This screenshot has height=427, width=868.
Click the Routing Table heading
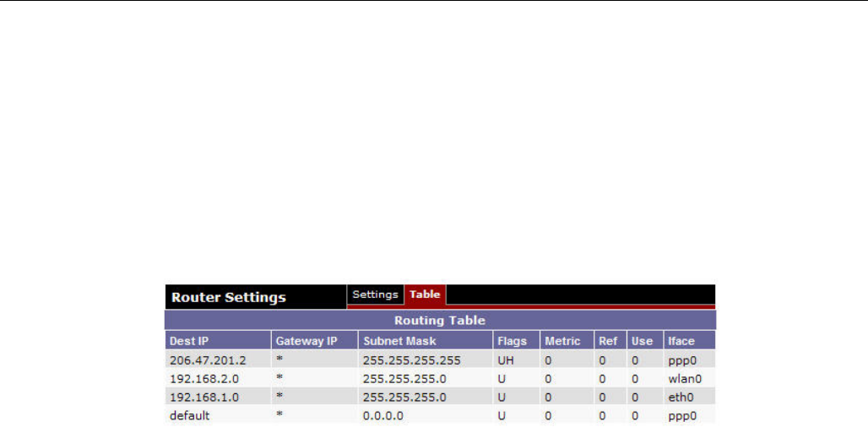click(440, 321)
